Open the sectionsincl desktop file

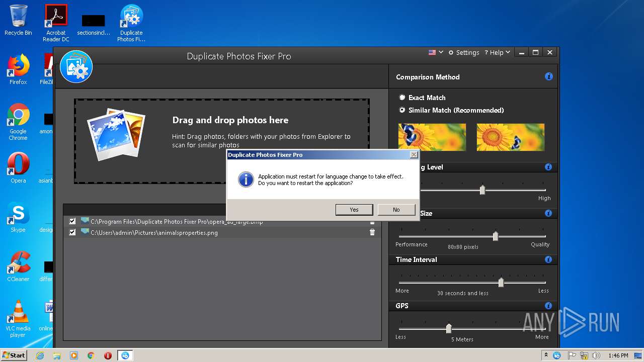pyautogui.click(x=94, y=25)
